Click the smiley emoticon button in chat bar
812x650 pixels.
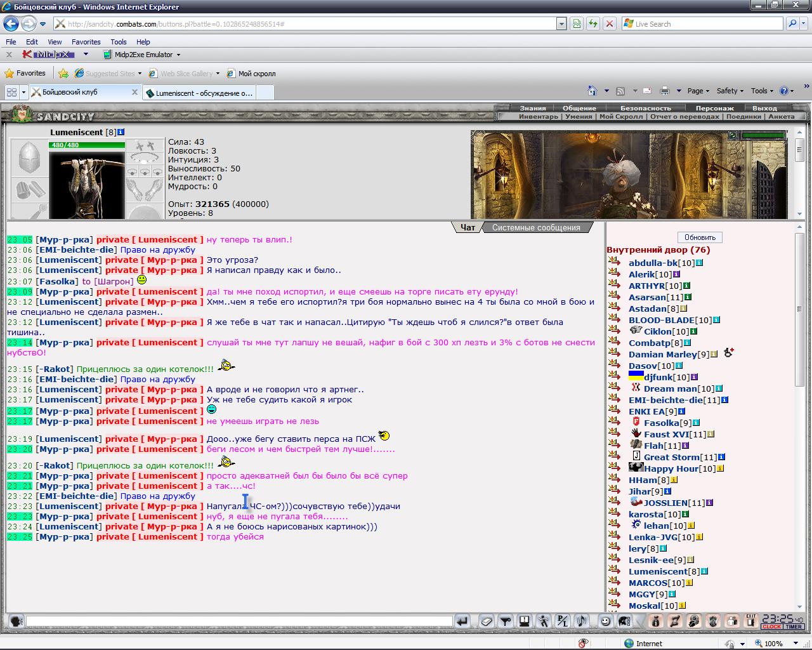click(605, 621)
